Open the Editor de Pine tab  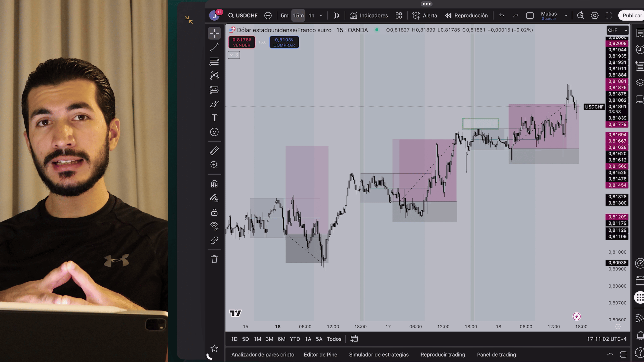[320, 354]
